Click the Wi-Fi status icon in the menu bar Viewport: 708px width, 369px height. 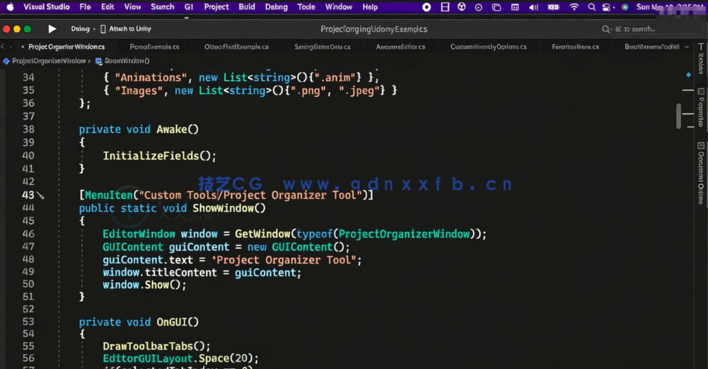[574, 7]
